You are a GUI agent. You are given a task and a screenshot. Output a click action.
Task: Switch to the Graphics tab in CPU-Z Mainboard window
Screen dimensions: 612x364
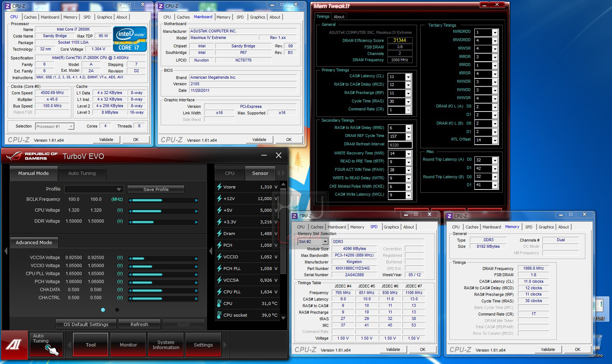pos(257,17)
